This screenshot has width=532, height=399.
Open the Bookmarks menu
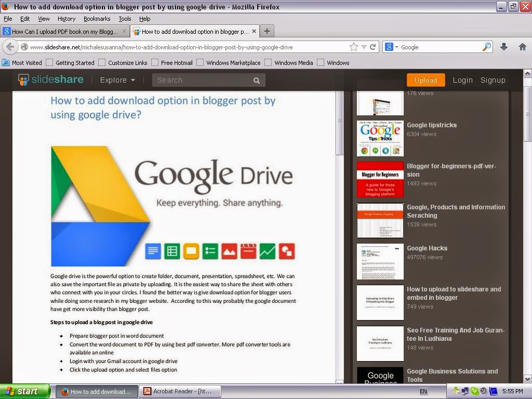tap(97, 19)
